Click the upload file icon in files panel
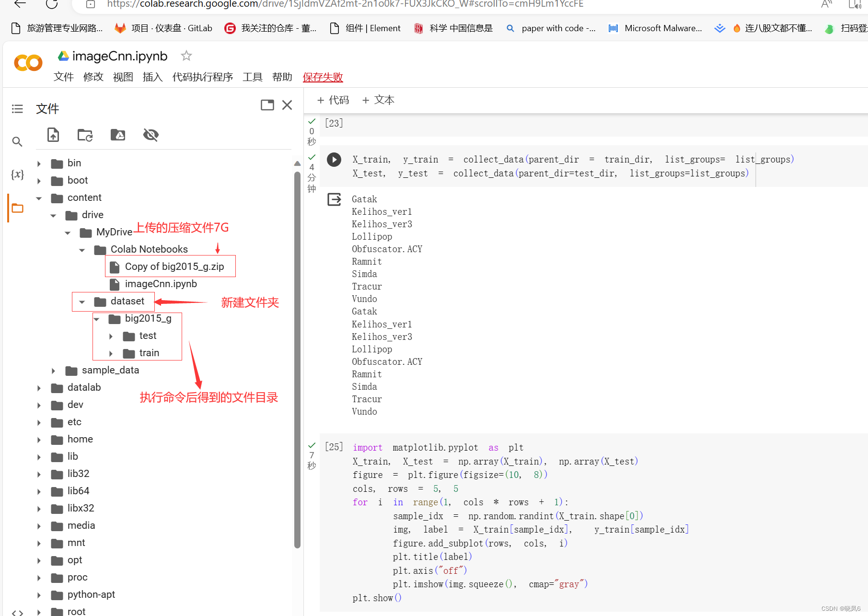The height and width of the screenshot is (616, 868). [x=53, y=135]
